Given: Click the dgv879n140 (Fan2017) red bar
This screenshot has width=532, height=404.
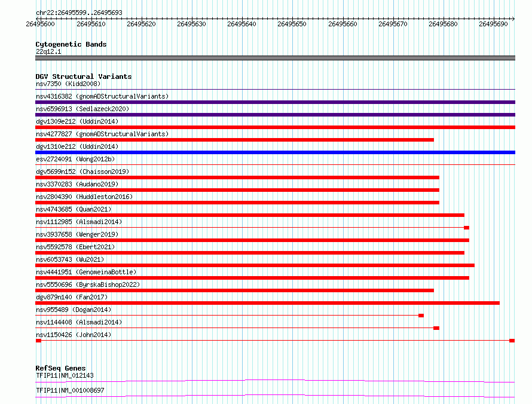Looking at the screenshot, I should pos(267,303).
